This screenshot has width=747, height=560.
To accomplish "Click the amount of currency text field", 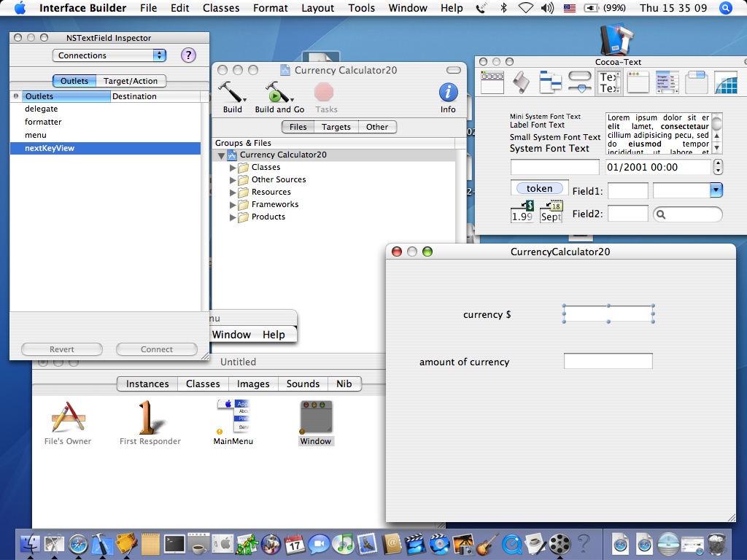I will (x=608, y=361).
